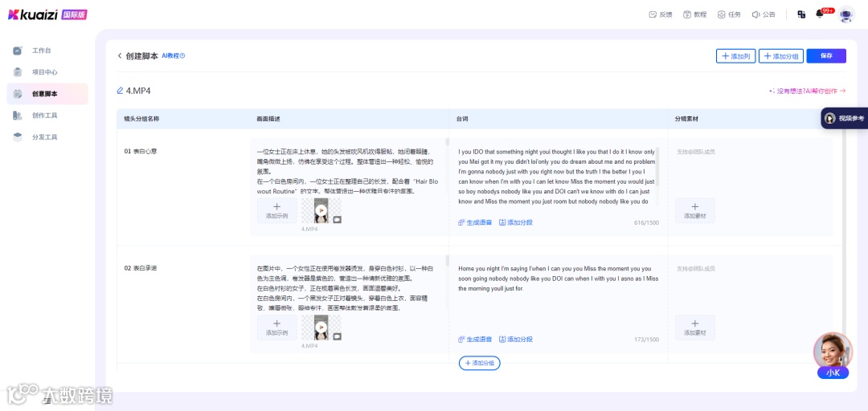Image resolution: width=868 pixels, height=411 pixels.
Task: Click the language translate icon
Action: point(801,15)
